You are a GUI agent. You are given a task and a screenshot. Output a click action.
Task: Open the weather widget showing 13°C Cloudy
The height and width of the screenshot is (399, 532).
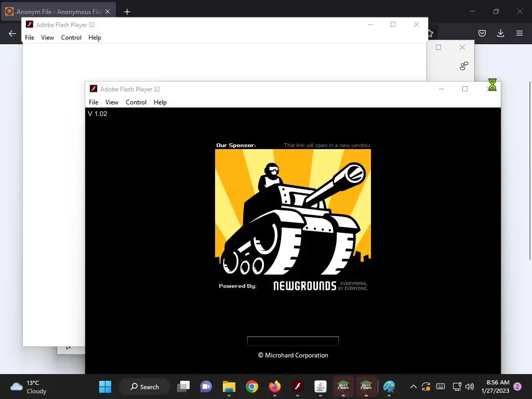[29, 387]
